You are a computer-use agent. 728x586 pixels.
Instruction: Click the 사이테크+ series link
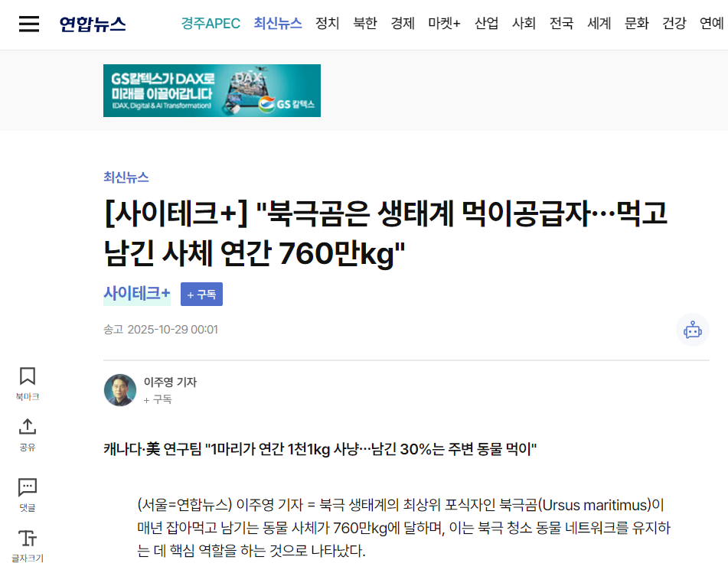click(137, 294)
